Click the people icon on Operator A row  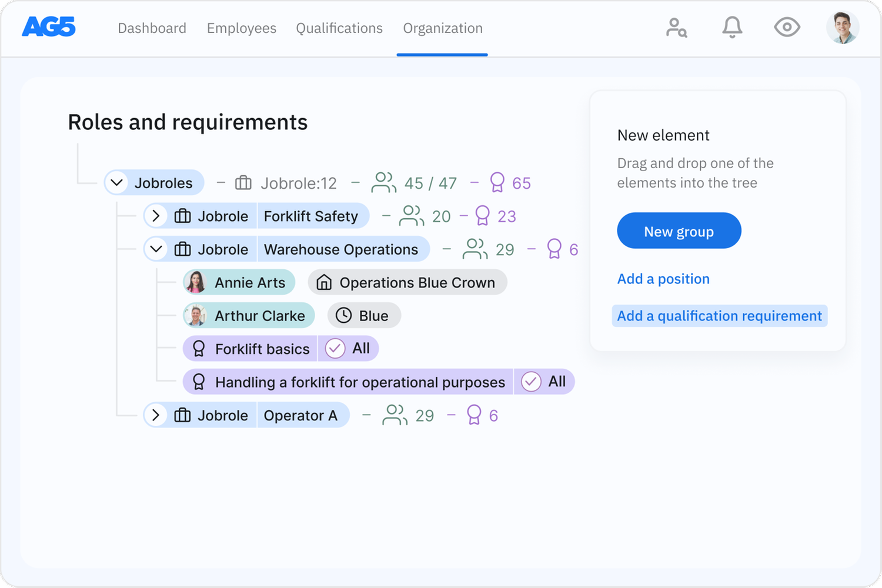click(395, 415)
